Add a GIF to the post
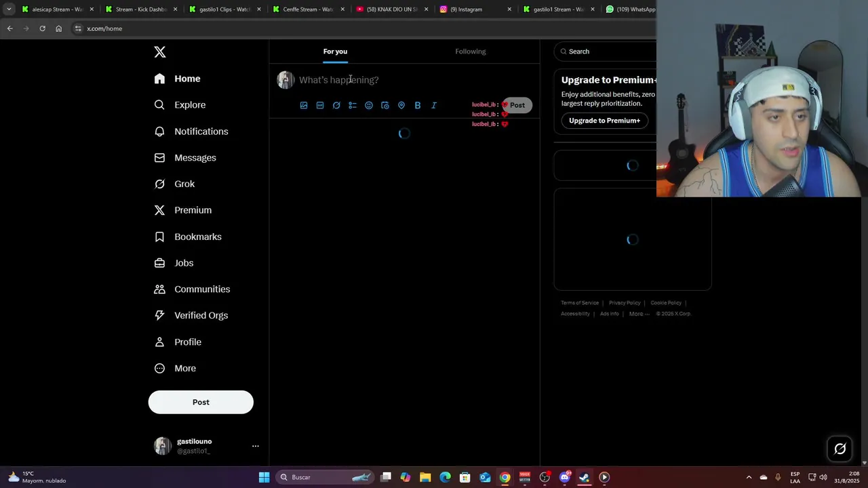 320,105
